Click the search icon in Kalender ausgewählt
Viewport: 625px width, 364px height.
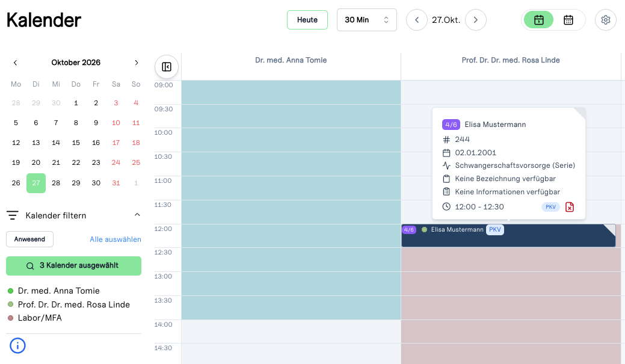(x=30, y=266)
